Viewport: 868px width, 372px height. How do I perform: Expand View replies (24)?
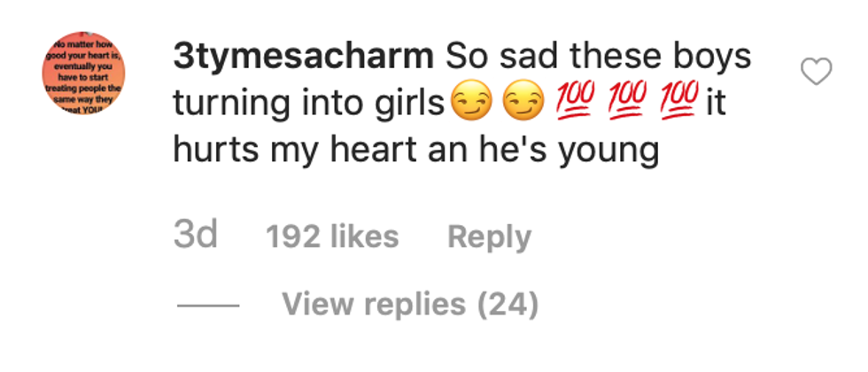click(x=410, y=305)
